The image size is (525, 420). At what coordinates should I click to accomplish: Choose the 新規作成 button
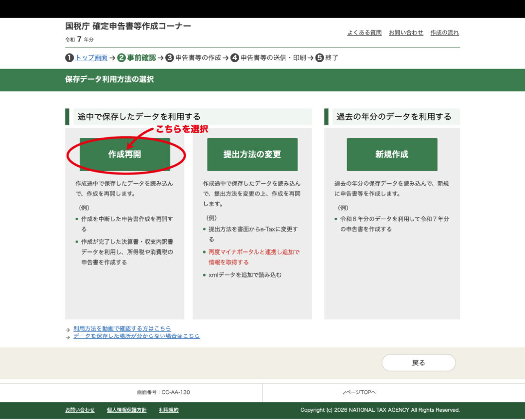pyautogui.click(x=392, y=155)
